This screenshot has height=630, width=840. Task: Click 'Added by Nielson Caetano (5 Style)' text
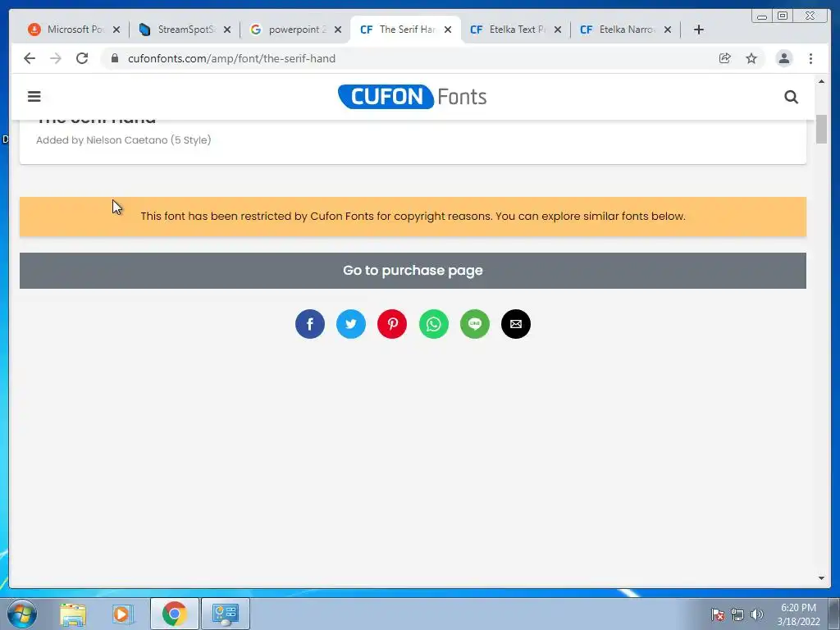(x=124, y=139)
